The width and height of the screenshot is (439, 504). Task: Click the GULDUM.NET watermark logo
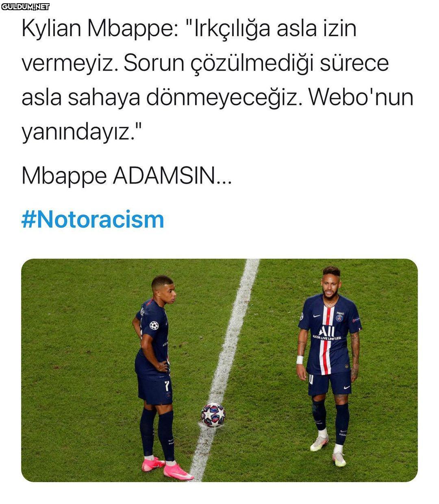coord(25,7)
